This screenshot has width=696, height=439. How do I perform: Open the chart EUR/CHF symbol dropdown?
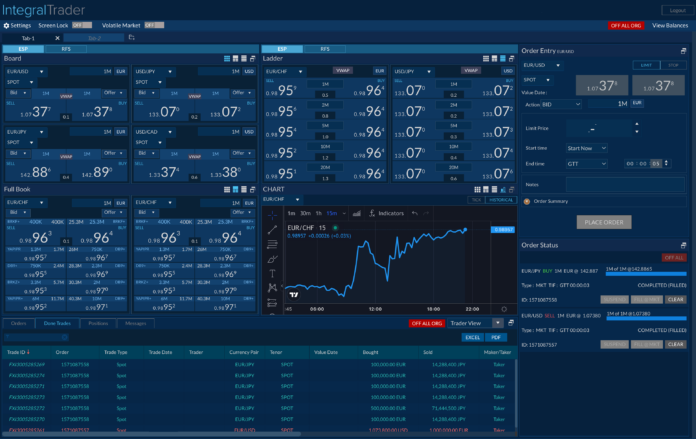(x=281, y=199)
